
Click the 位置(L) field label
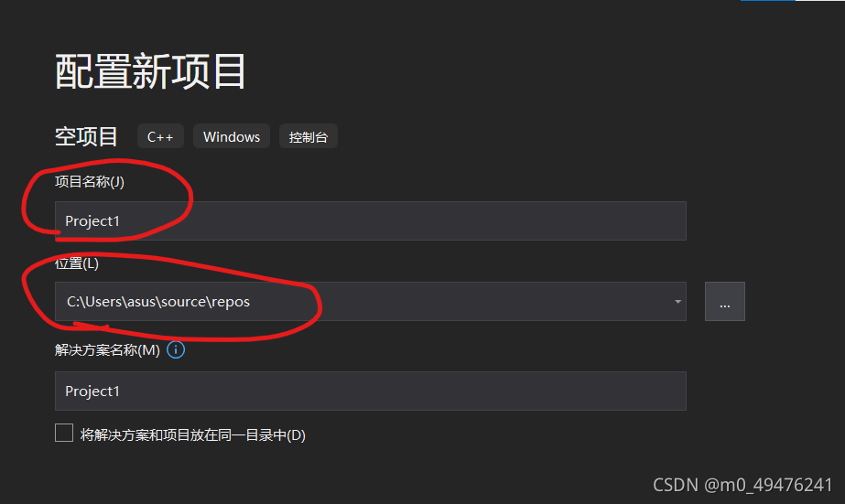77,263
